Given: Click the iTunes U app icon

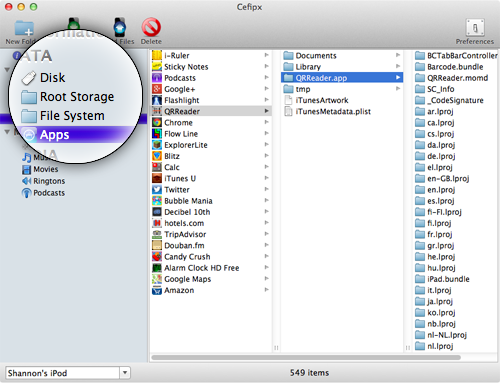Looking at the screenshot, I should pos(157,178).
